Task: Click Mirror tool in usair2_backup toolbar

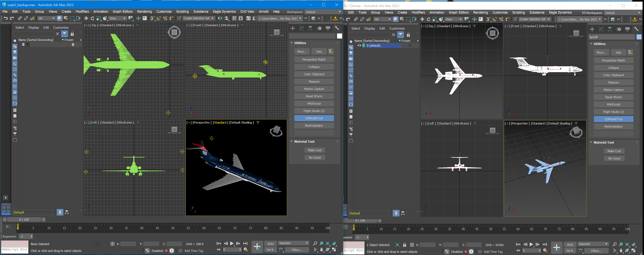Action: (220, 18)
